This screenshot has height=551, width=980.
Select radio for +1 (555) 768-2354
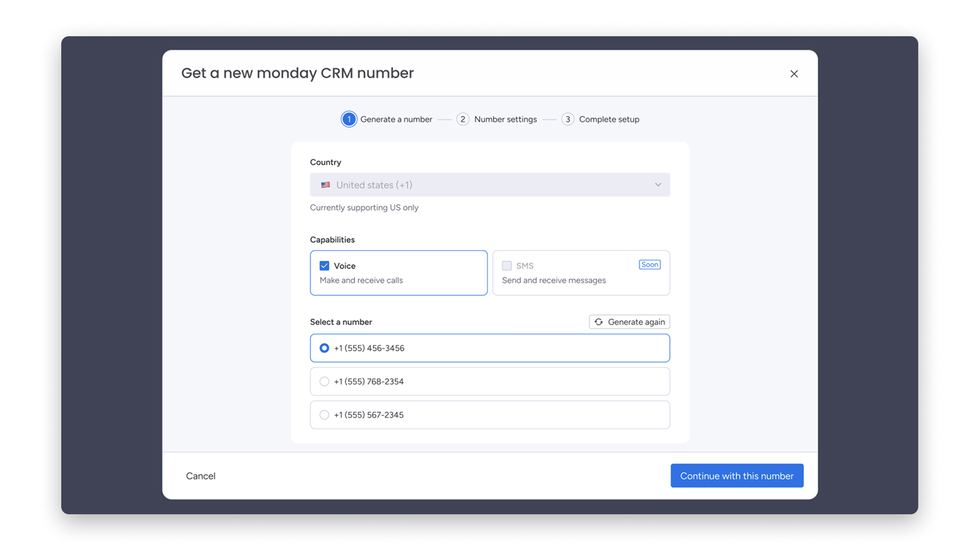coord(324,382)
